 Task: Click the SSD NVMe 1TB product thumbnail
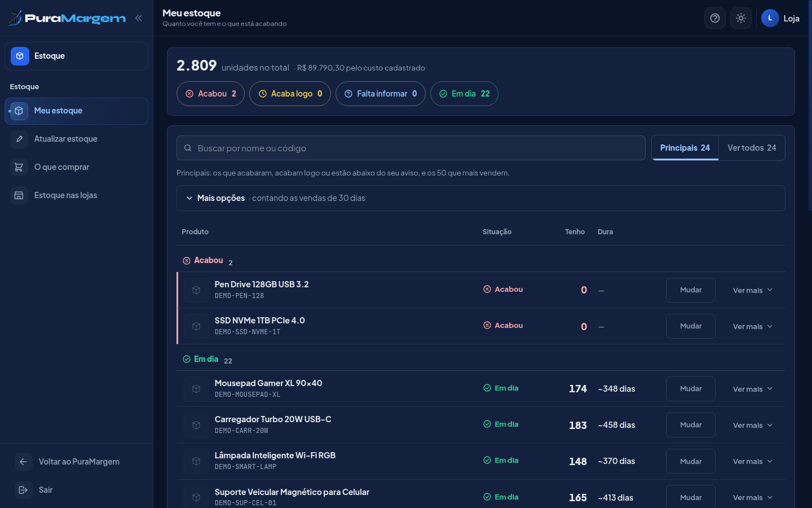[x=196, y=326]
